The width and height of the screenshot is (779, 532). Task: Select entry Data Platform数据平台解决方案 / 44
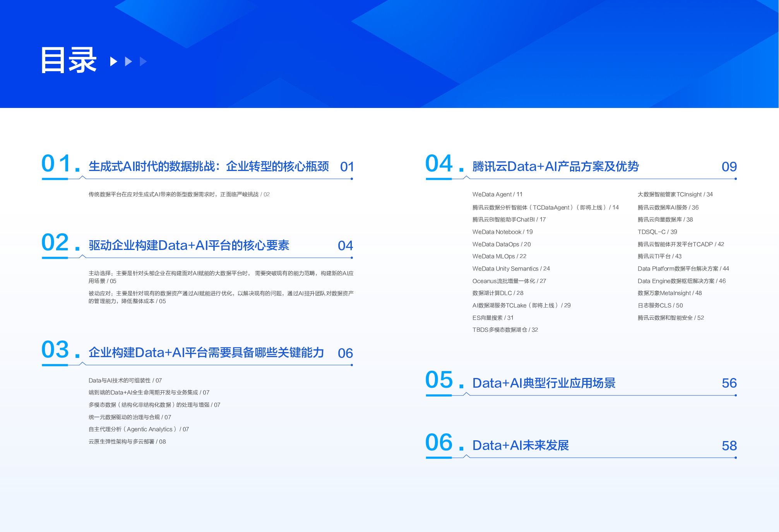point(683,269)
